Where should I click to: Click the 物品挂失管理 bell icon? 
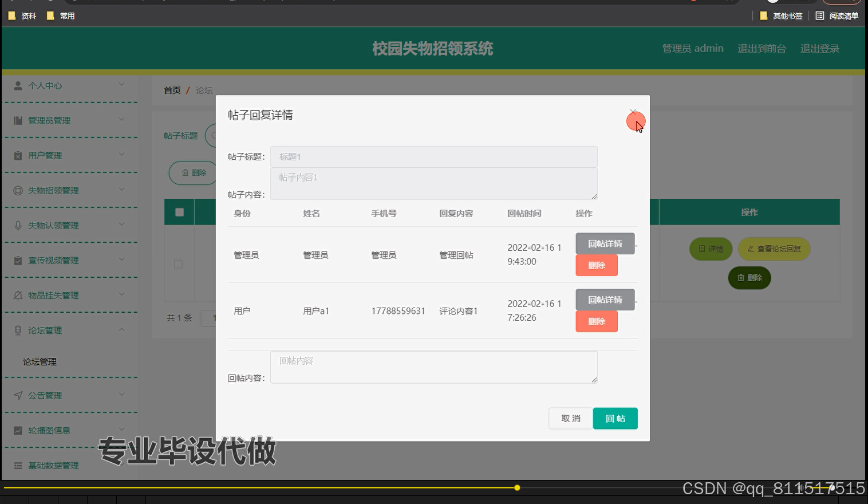pyautogui.click(x=18, y=295)
